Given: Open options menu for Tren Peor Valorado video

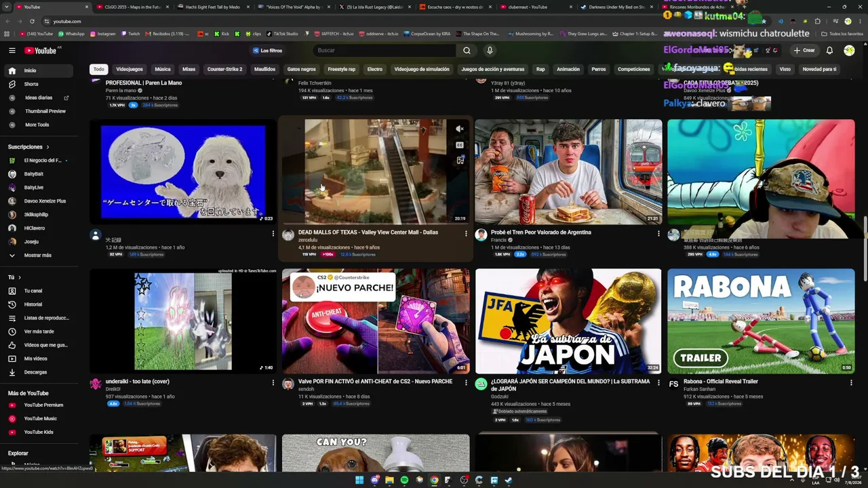Looking at the screenshot, I should (658, 234).
